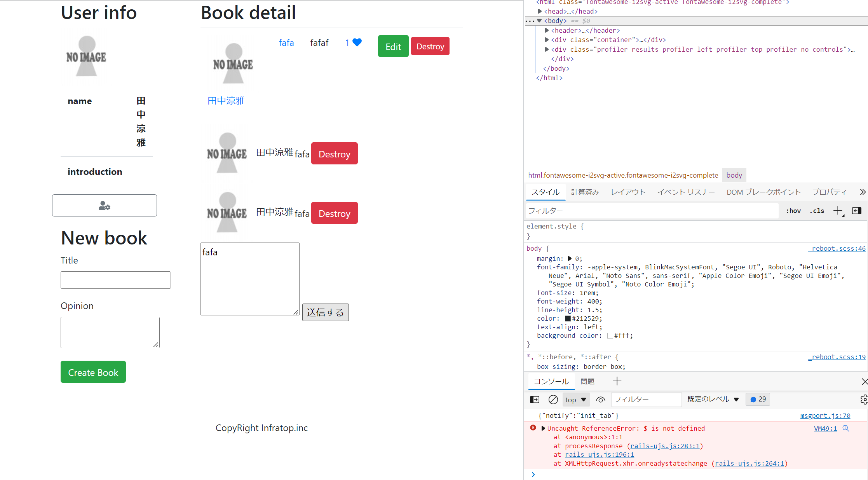The height and width of the screenshot is (480, 868).
Task: Open the top context dropdown
Action: pos(576,400)
